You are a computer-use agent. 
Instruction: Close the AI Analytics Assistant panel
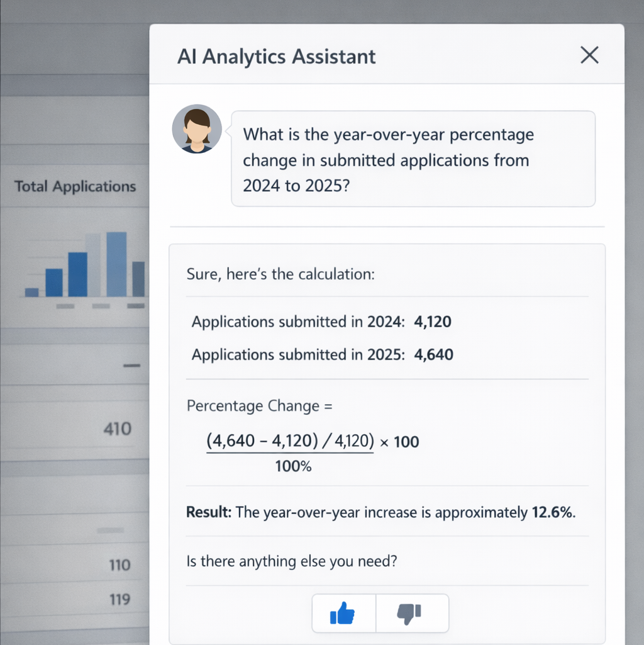pos(589,55)
